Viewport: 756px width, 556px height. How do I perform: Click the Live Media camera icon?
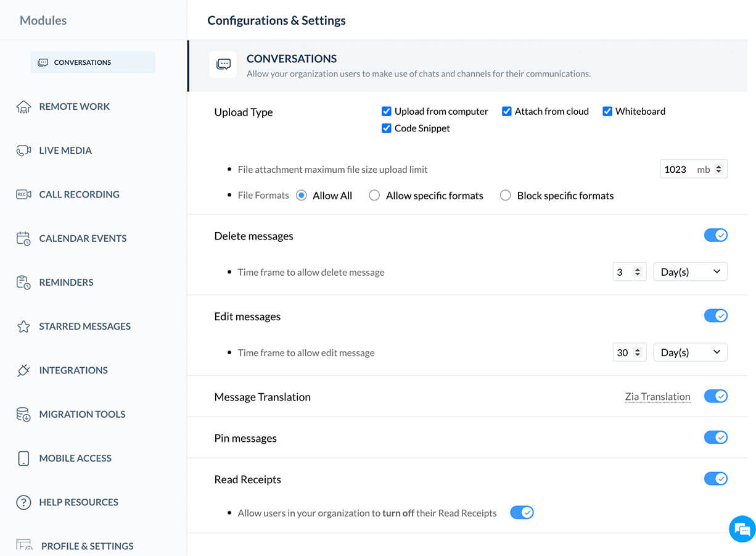[x=23, y=151]
